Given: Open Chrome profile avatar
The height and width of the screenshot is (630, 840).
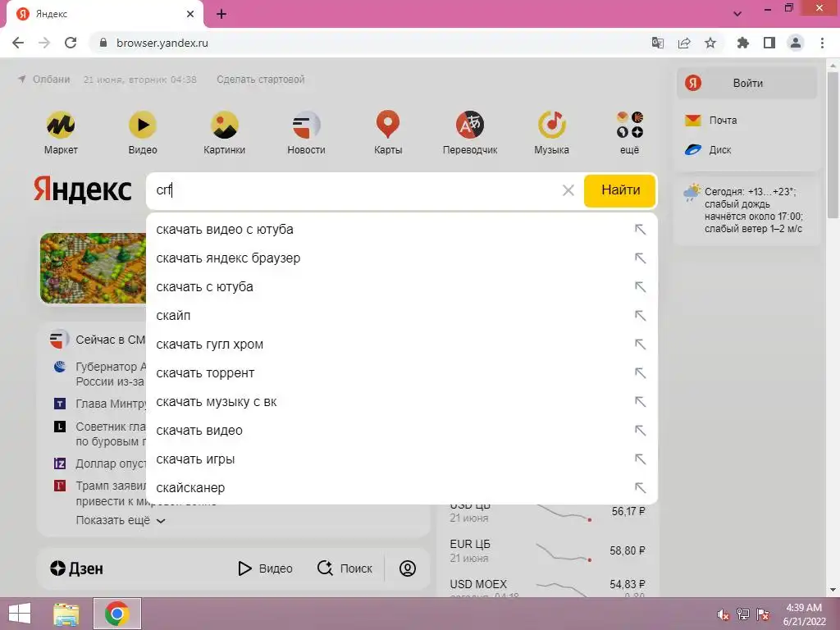Looking at the screenshot, I should pos(796,43).
